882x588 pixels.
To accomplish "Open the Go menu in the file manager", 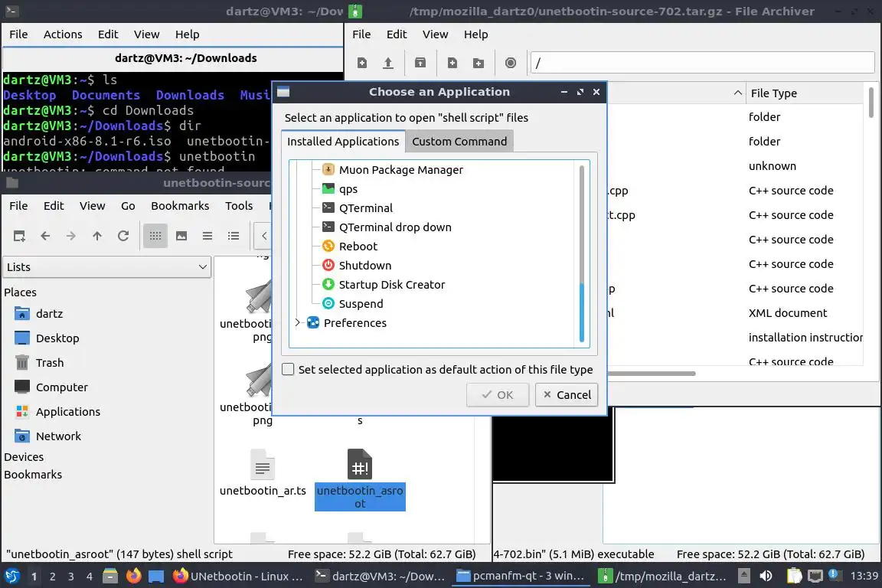I will tap(128, 206).
